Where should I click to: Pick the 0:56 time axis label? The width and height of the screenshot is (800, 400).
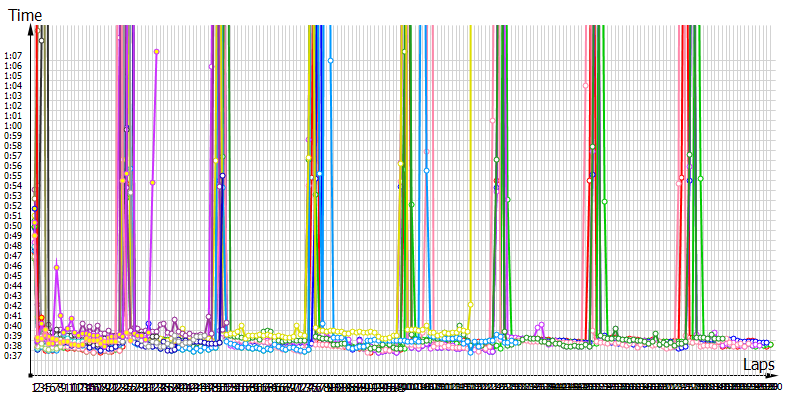pos(13,166)
